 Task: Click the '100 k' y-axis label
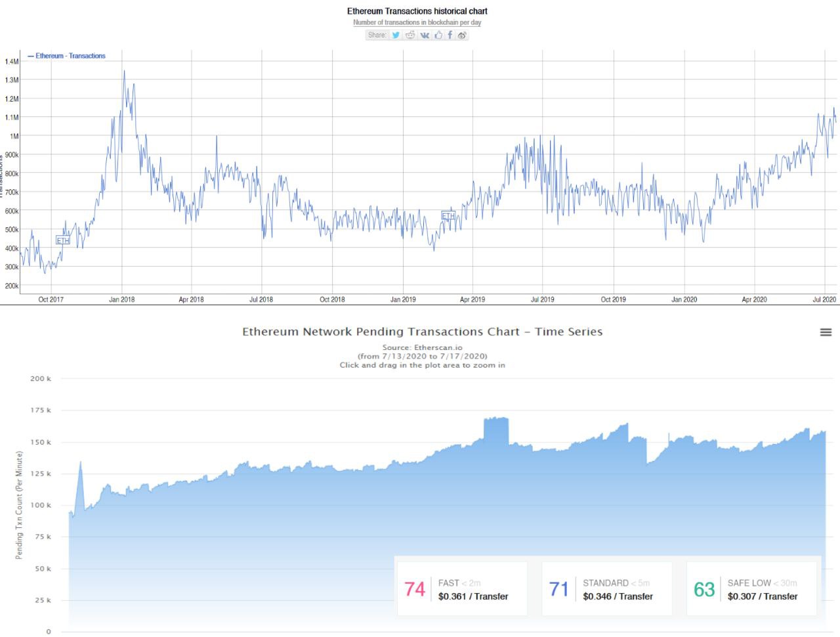(41, 505)
